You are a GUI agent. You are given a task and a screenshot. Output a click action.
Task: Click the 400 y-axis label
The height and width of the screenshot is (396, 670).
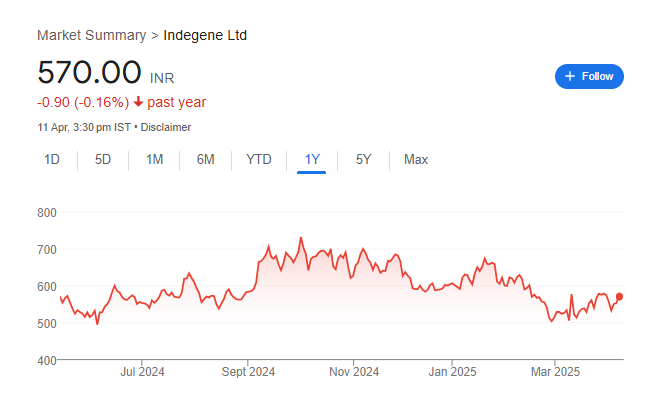point(47,361)
